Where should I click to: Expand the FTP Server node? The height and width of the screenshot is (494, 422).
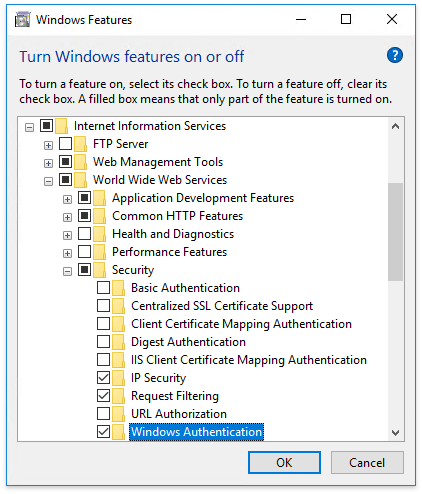point(48,145)
